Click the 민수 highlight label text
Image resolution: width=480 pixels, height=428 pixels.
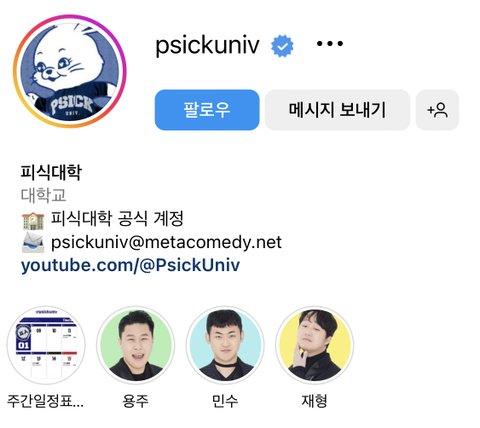coord(225,401)
